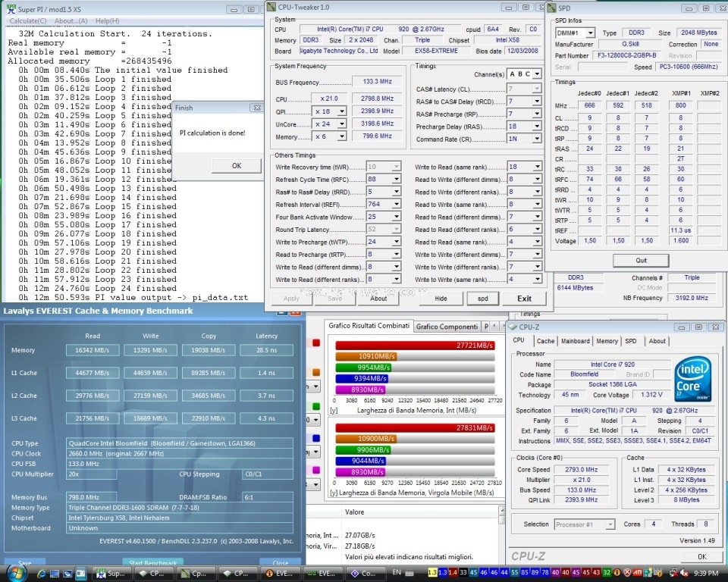
Task: Open the UnCore multiplier dropdown
Action: pos(342,124)
